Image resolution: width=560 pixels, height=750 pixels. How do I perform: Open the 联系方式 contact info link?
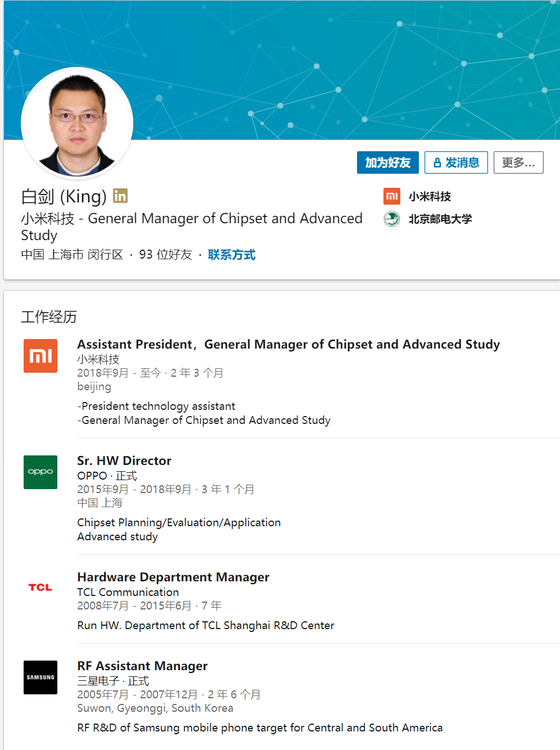tap(232, 255)
